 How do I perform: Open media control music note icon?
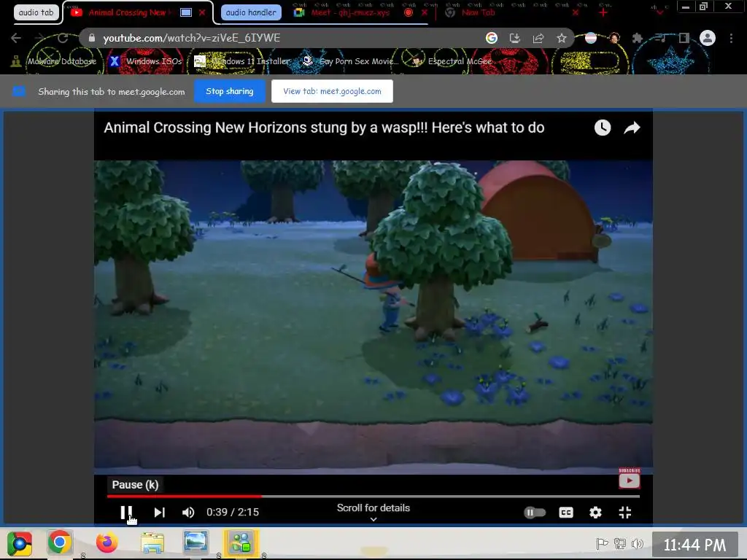[660, 38]
